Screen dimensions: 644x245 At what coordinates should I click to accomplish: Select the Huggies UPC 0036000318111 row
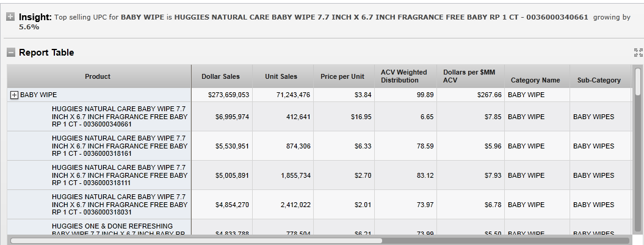(120, 175)
